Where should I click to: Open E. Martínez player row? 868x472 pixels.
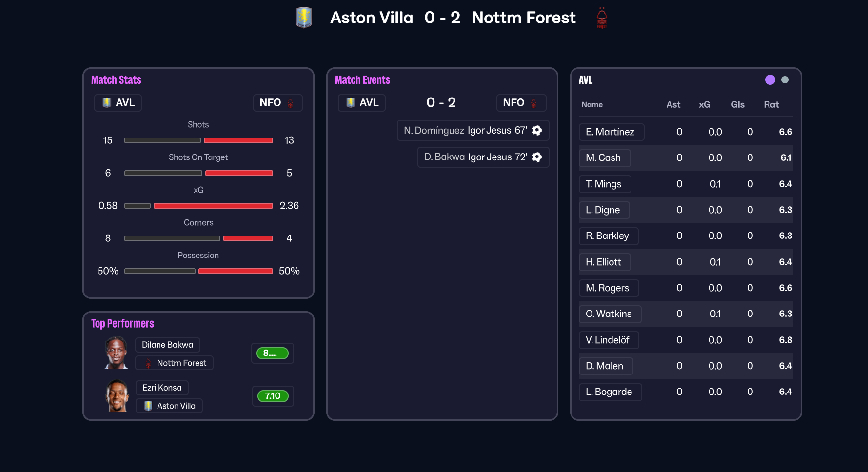(x=612, y=132)
